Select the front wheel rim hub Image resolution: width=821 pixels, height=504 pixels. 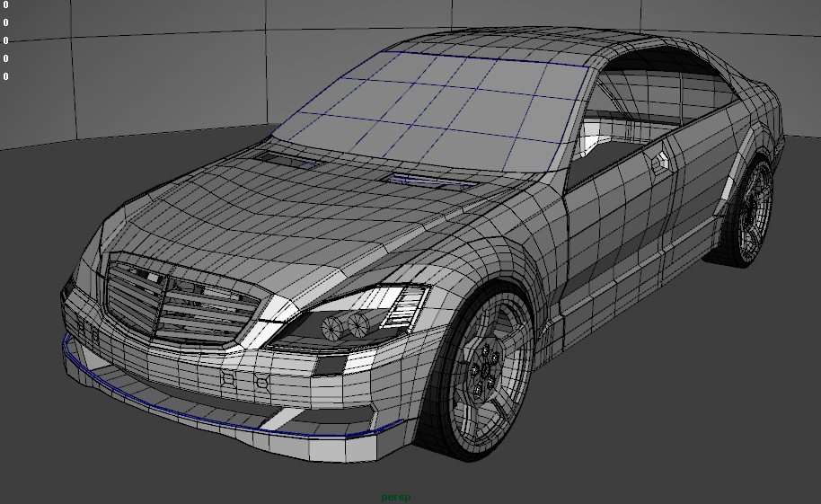coord(485,370)
